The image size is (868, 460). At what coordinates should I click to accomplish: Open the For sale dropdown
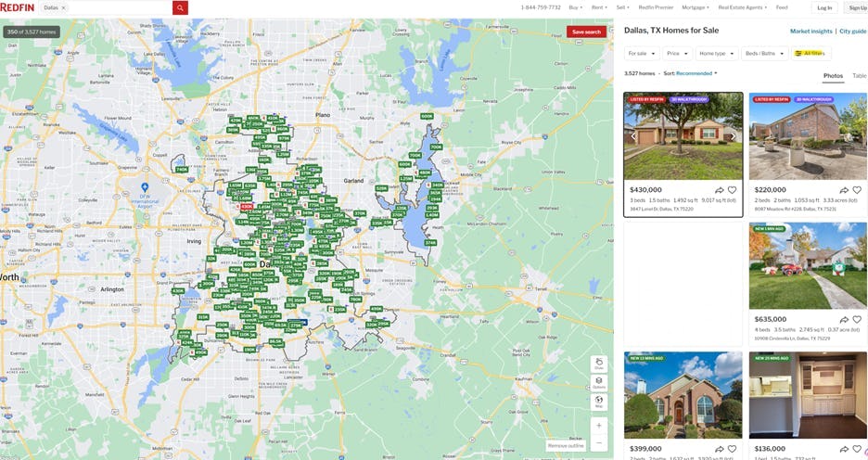tap(642, 54)
